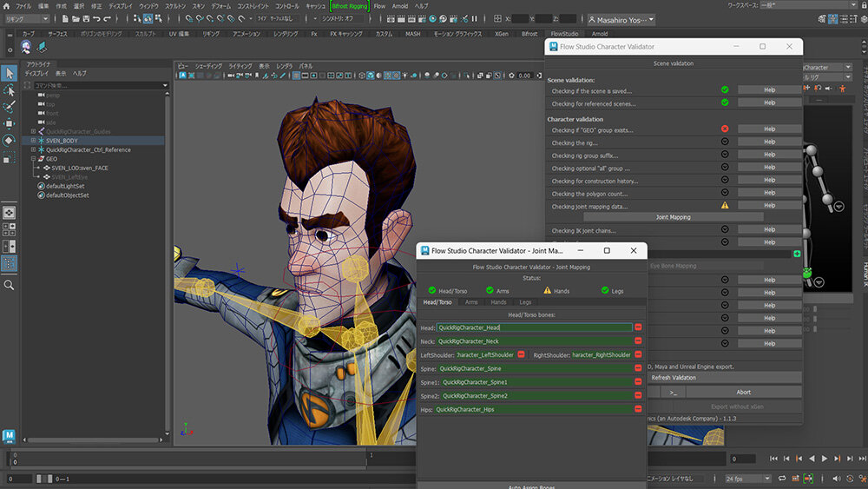Go to the Maya home screen icon
The image size is (868, 489).
(x=6, y=6)
